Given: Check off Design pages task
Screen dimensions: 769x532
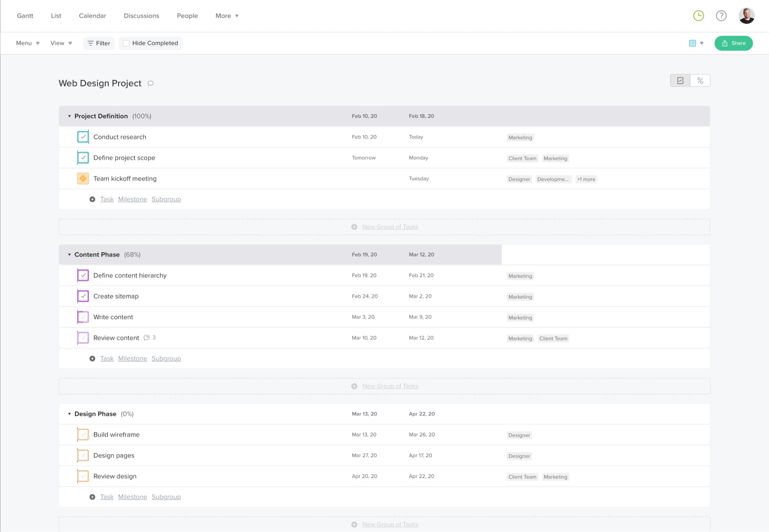Looking at the screenshot, I should click(83, 455).
